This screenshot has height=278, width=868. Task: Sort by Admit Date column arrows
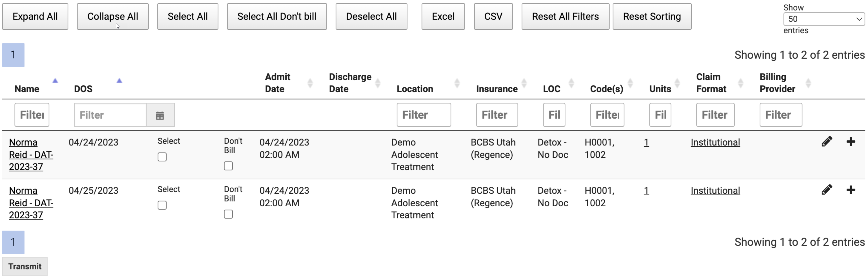click(310, 83)
